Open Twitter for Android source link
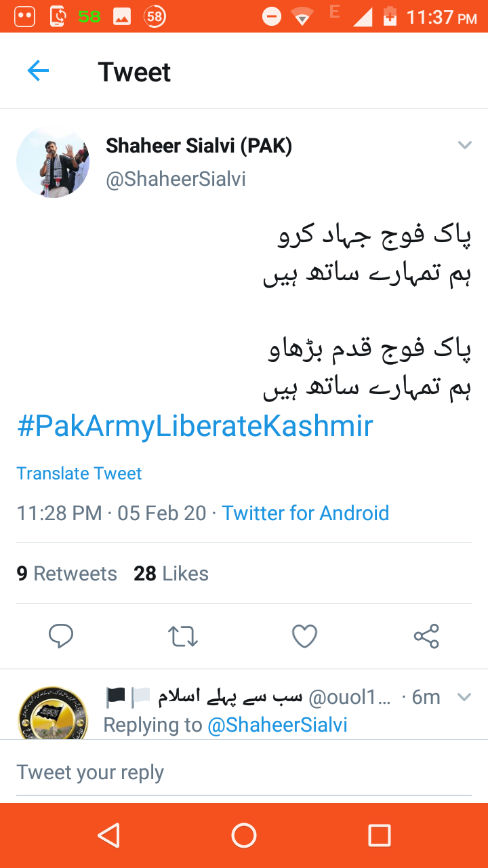This screenshot has height=868, width=488. (x=306, y=513)
